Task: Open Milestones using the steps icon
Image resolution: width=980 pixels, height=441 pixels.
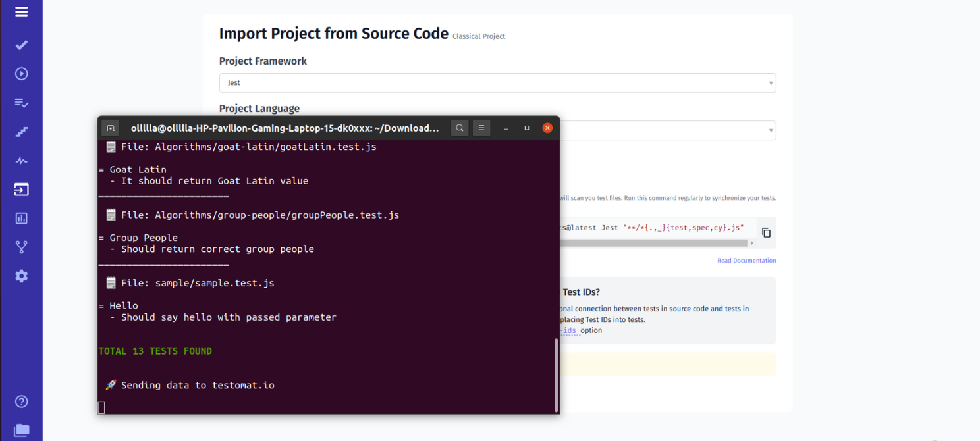Action: 20,132
